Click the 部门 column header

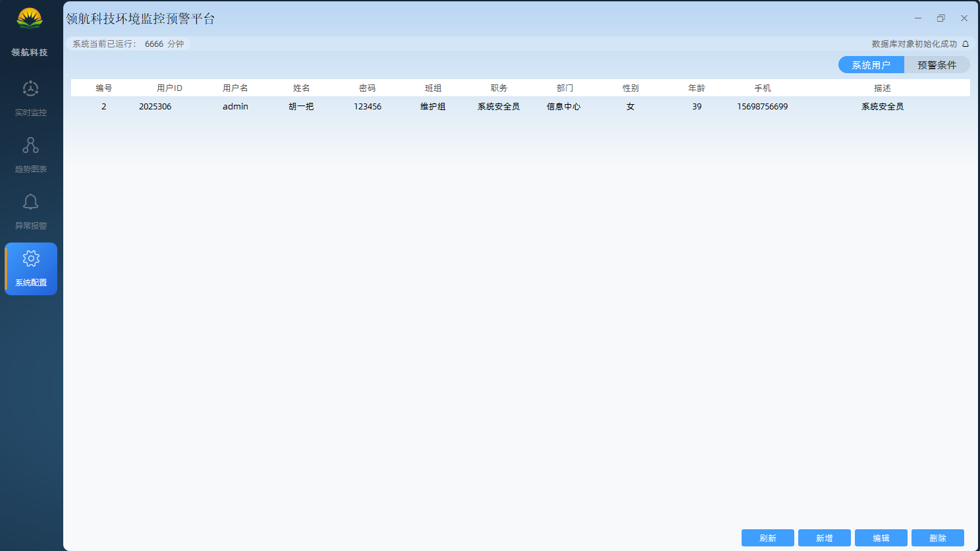(x=565, y=88)
